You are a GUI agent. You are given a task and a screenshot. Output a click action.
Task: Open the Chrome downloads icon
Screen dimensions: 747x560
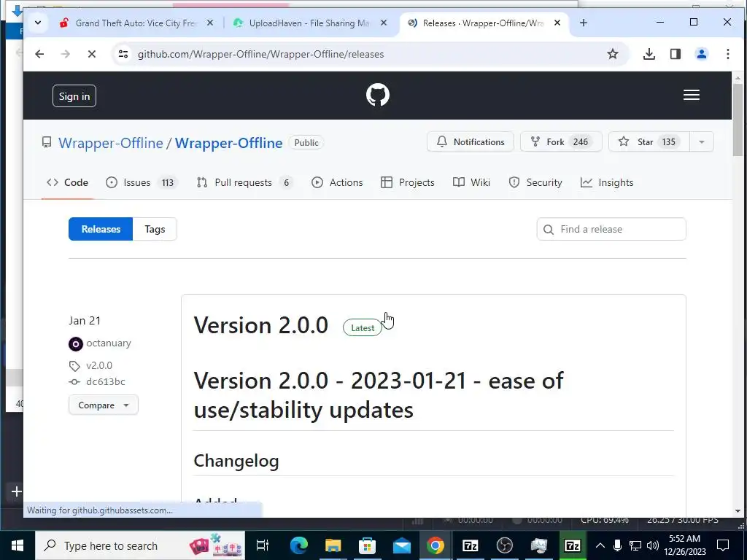[x=649, y=54]
